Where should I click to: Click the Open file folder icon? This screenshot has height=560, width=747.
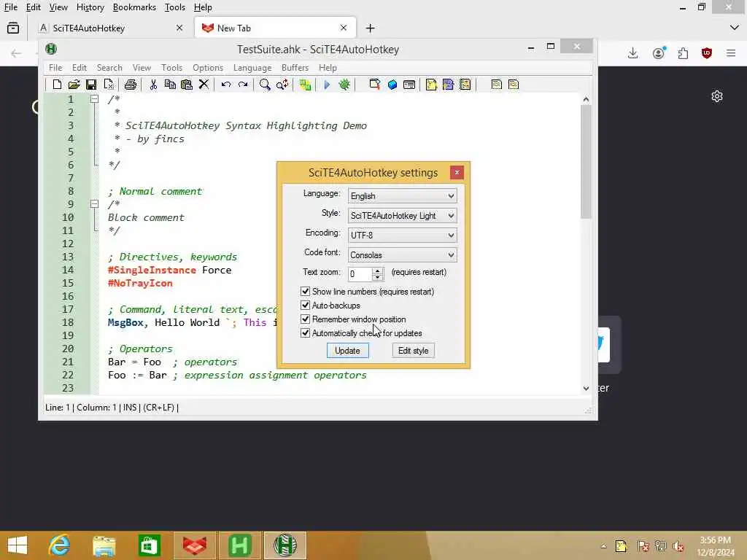pos(74,85)
